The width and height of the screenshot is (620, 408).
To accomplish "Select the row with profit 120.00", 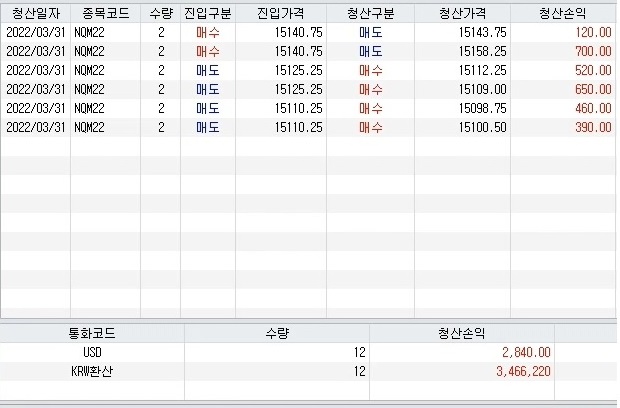I will tap(308, 32).
